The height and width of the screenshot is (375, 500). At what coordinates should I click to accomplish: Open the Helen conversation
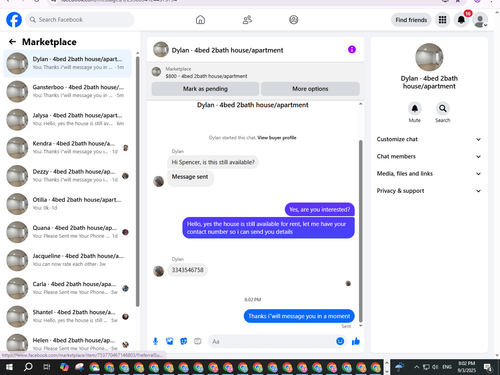coord(67,343)
